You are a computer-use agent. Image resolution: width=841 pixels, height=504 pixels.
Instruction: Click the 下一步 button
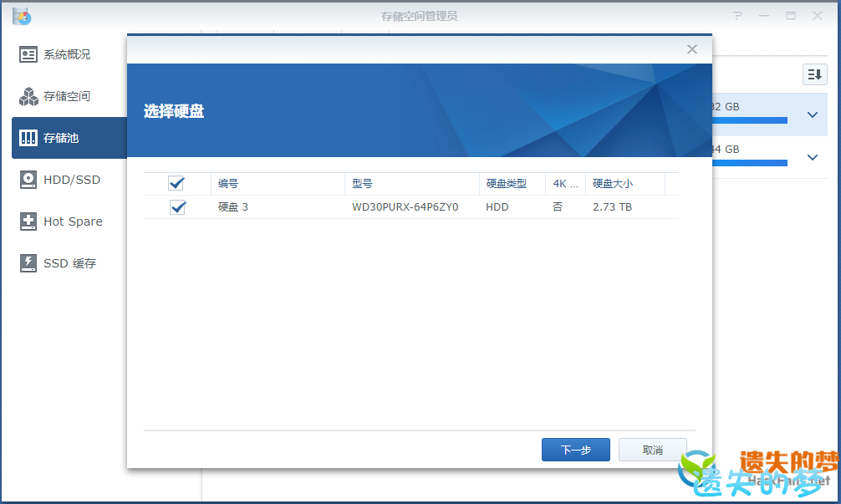(x=575, y=450)
